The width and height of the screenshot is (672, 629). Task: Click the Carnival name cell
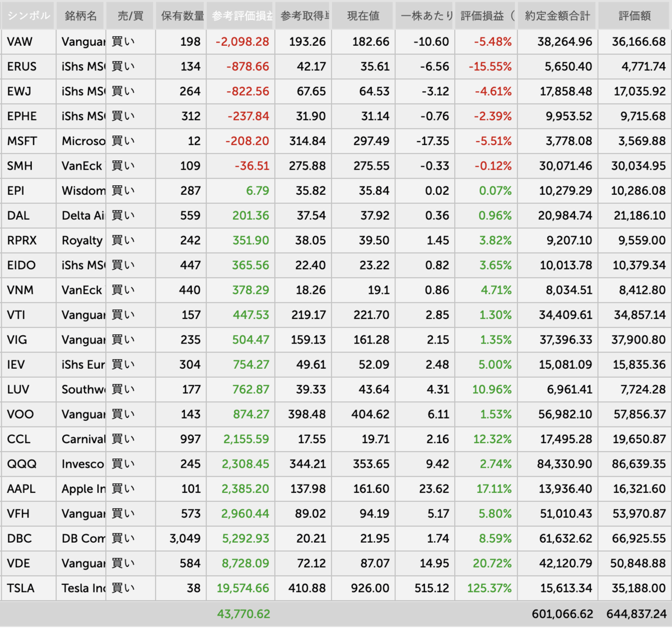click(81, 439)
